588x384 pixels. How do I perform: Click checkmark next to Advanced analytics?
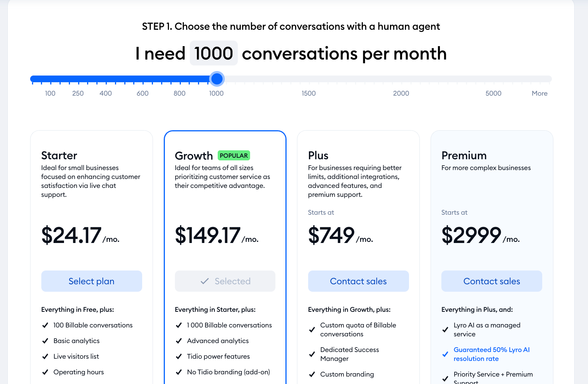[179, 341]
